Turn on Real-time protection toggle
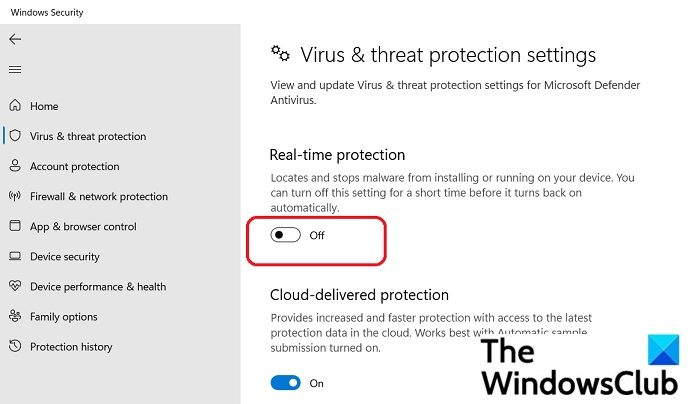The image size is (700, 404). click(x=285, y=235)
